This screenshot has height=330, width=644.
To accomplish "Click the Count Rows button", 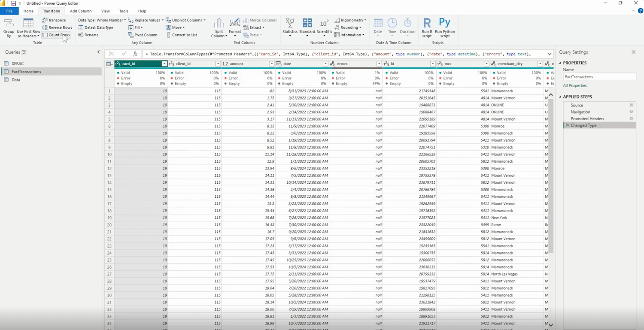I will pyautogui.click(x=56, y=35).
